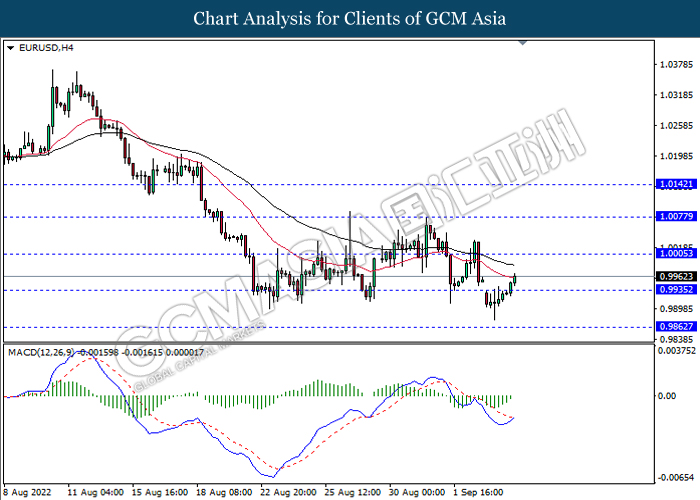Click the 8 Aug 2022 date label

[27, 492]
